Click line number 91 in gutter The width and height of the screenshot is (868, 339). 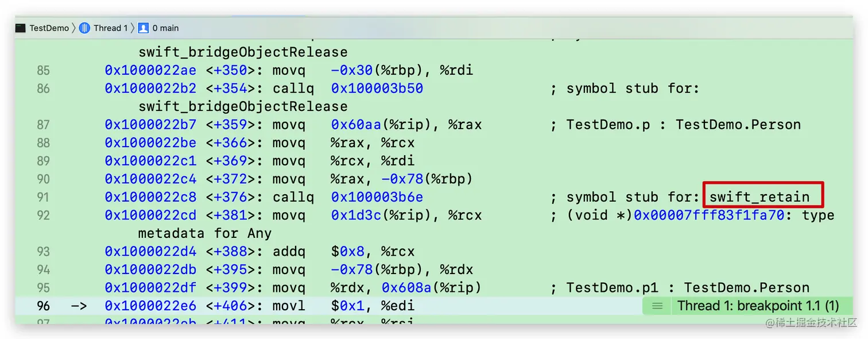[43, 197]
